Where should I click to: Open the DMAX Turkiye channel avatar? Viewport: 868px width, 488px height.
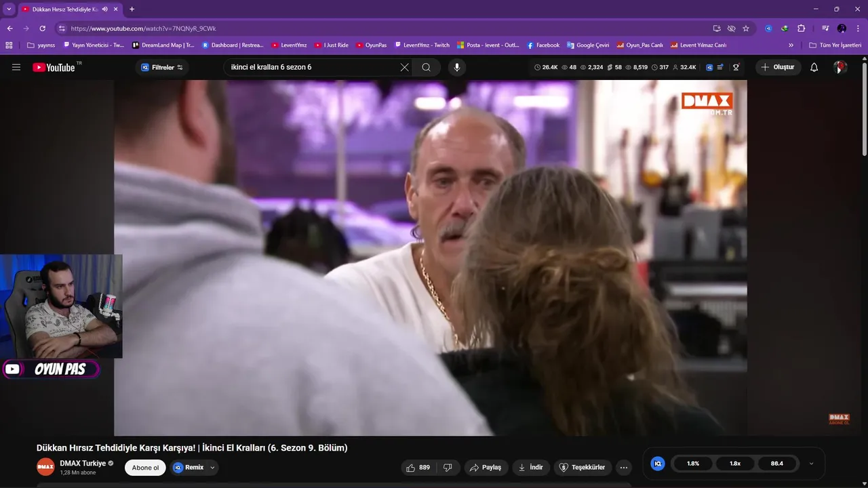tap(45, 467)
